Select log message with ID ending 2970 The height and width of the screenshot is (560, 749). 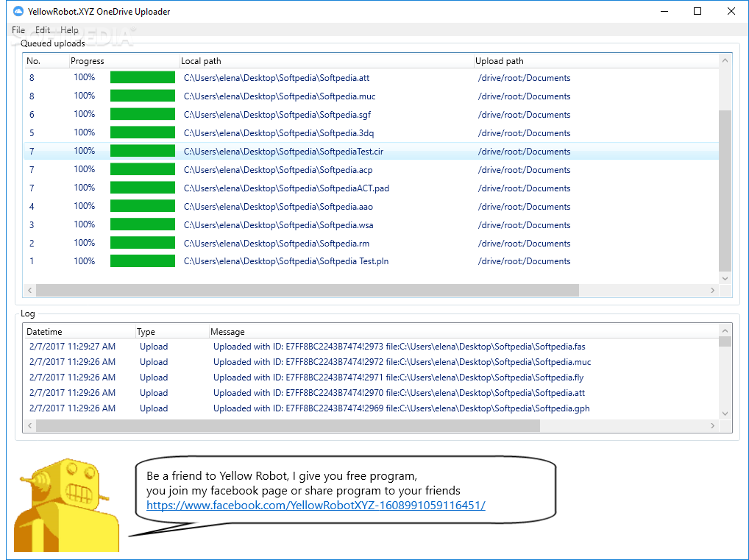(x=399, y=393)
